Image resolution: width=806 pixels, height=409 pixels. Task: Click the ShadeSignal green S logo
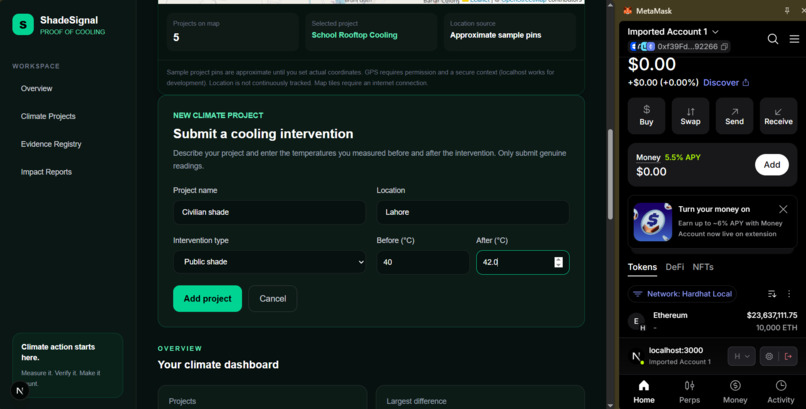pos(23,25)
